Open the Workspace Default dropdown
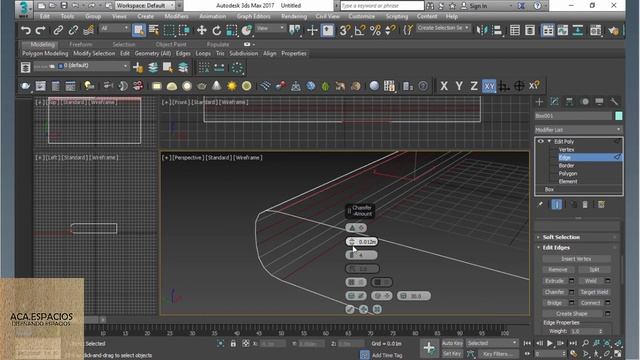 (145, 6)
